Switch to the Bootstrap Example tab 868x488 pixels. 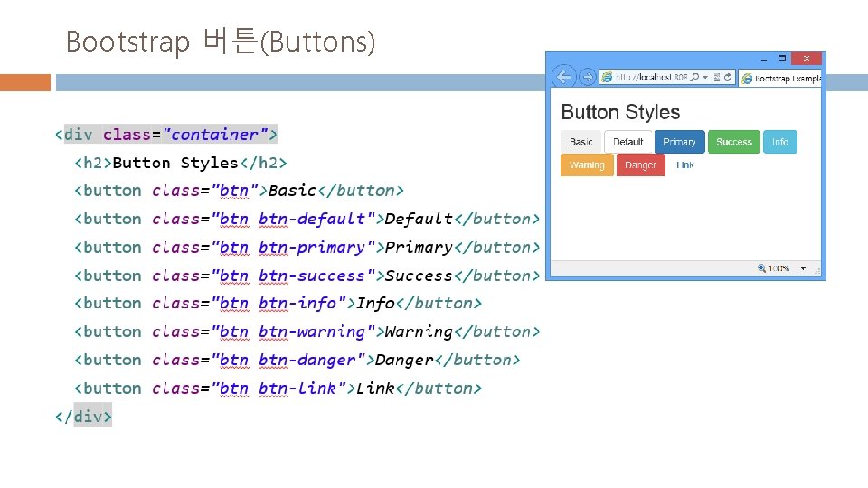(780, 78)
